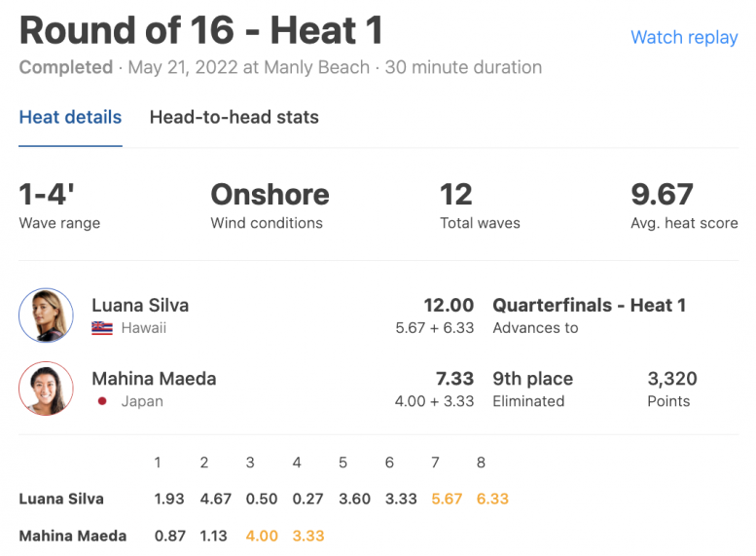Image resolution: width=756 pixels, height=556 pixels.
Task: Click Luana Silva's 12.00 heat total
Action: tap(449, 305)
